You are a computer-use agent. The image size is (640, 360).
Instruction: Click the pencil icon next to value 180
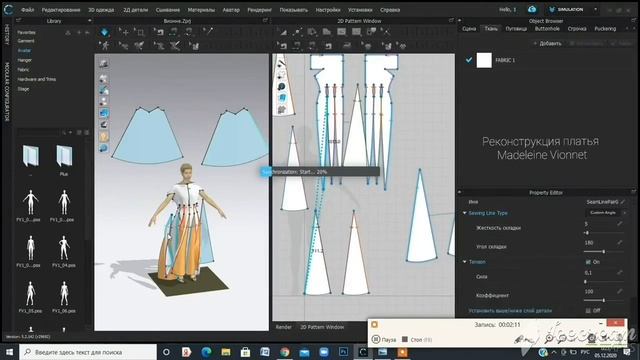click(620, 242)
